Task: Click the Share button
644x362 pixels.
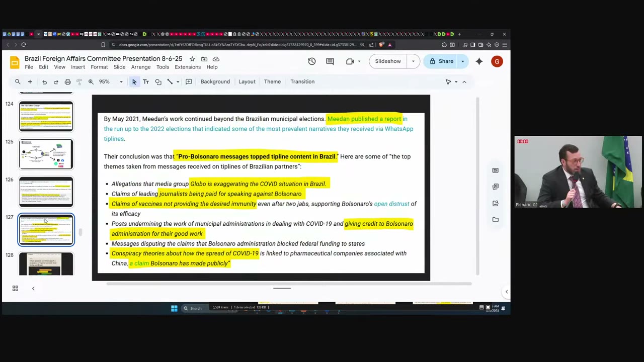Action: coord(441,61)
